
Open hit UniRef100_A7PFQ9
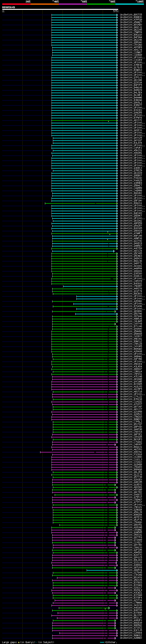[131, 20]
